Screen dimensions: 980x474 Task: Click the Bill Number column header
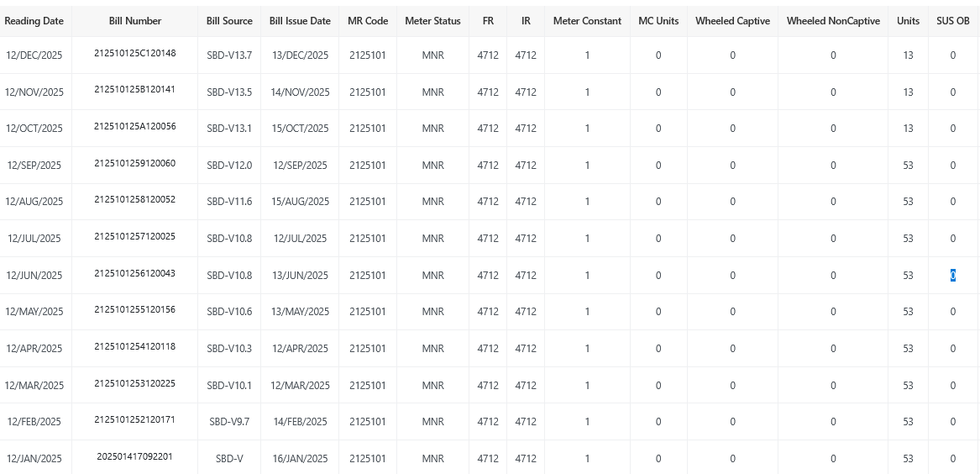[x=134, y=21]
